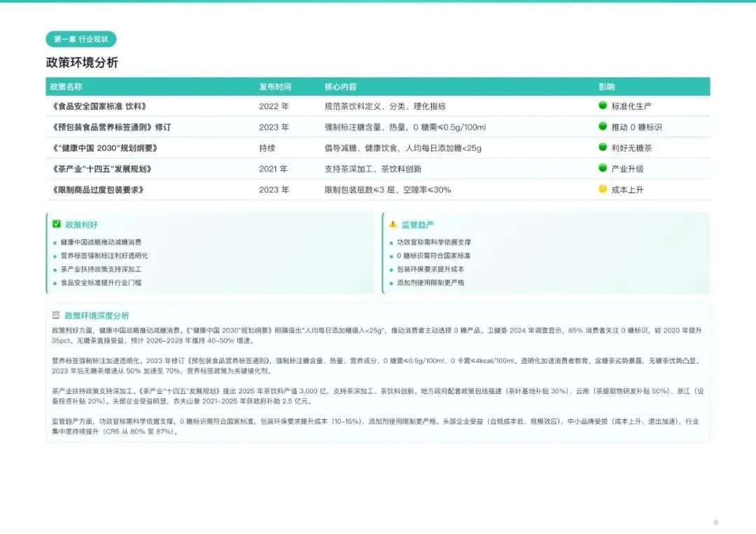
Task: Click the page number 8
Action: 716,522
